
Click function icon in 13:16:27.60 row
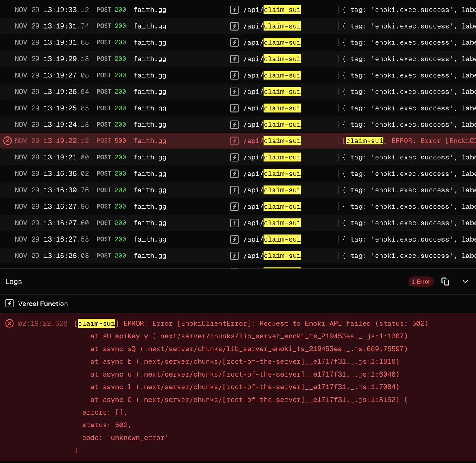(x=234, y=223)
